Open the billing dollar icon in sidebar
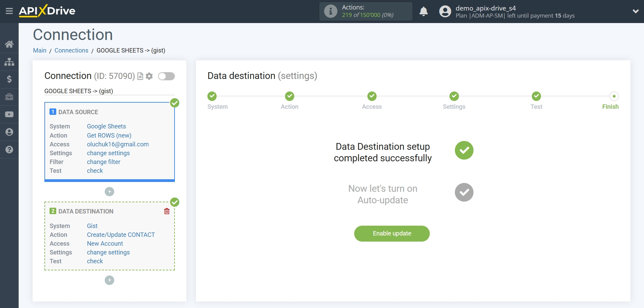This screenshot has width=644, height=308. coord(9,79)
